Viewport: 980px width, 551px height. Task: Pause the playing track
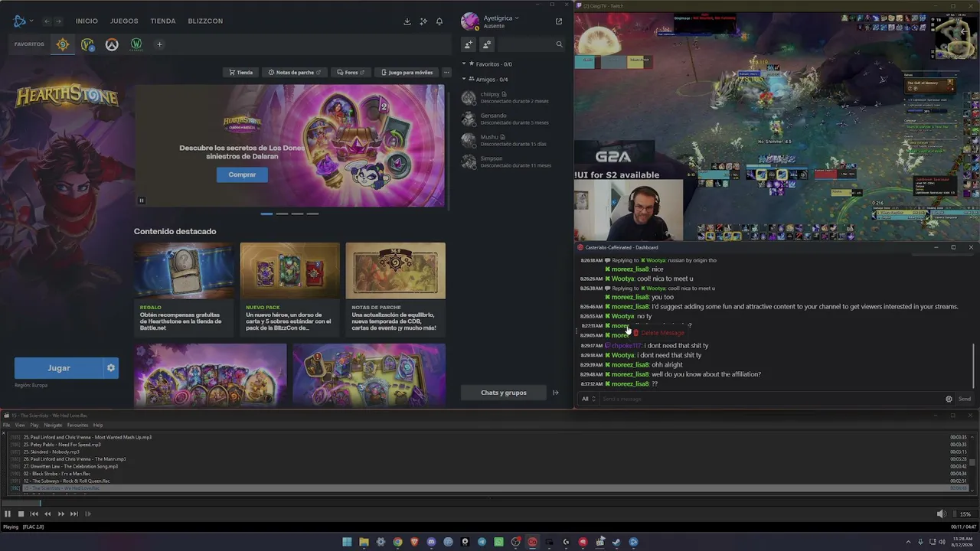(x=7, y=514)
